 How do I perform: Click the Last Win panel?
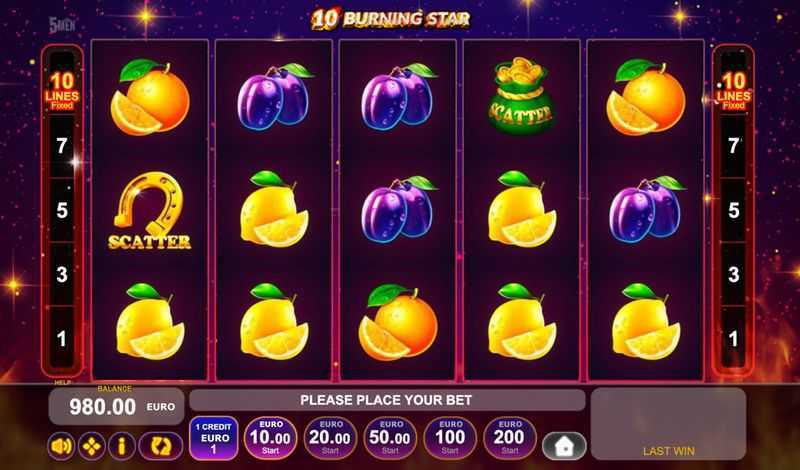[668, 424]
